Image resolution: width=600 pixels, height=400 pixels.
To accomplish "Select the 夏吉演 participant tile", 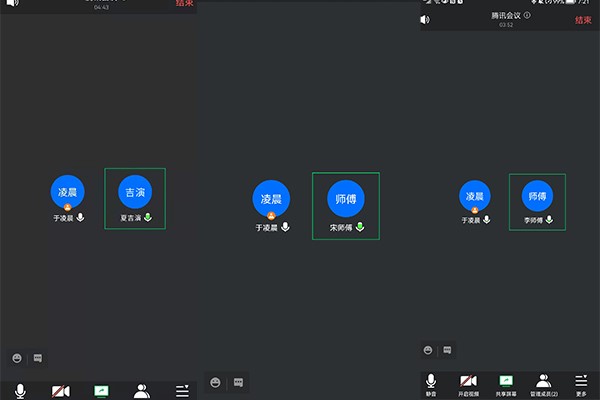I will point(135,198).
